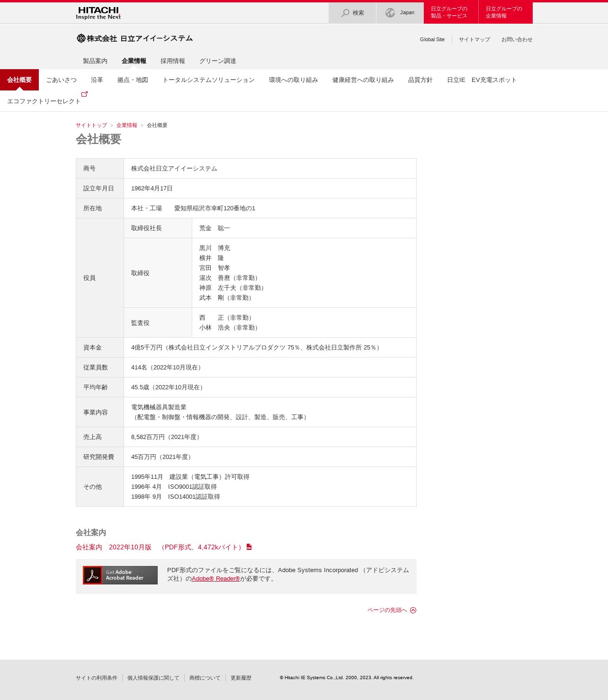608x700 pixels.
Task: Click director name 黒川 博充
Action: (x=215, y=248)
